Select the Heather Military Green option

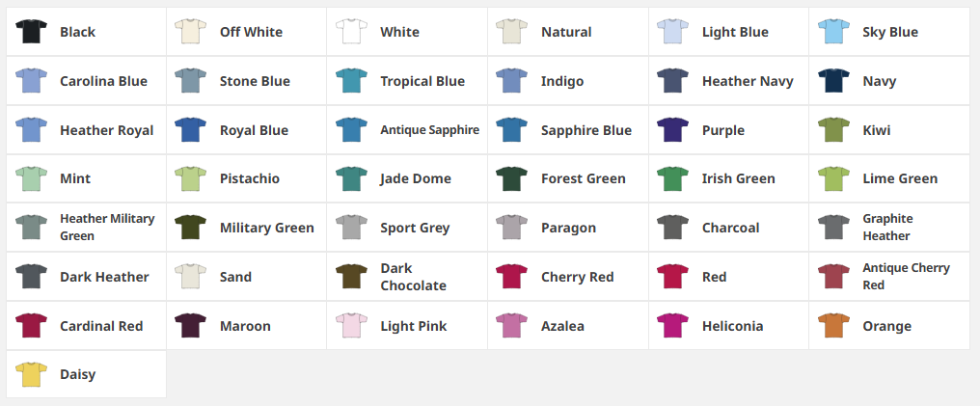tap(86, 228)
